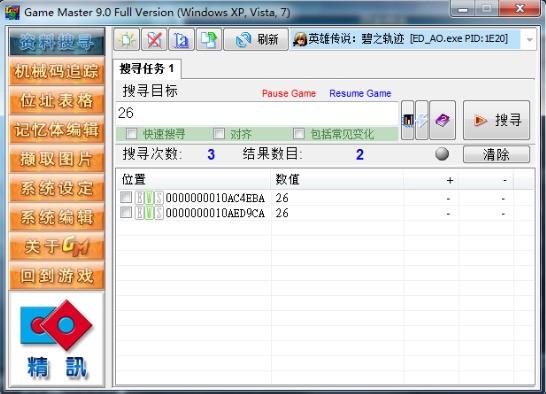Open the 系统编辑 sidebar section
This screenshot has width=546, height=394.
(57, 218)
